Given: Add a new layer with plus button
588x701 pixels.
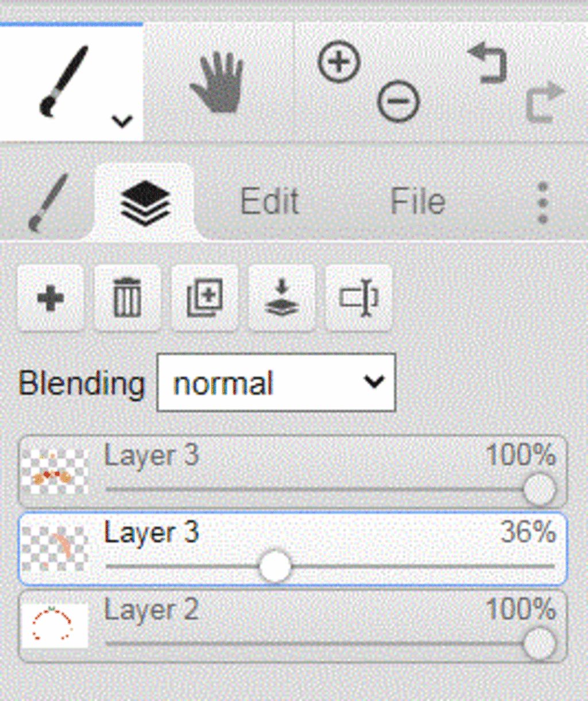Looking at the screenshot, I should pos(51,298).
